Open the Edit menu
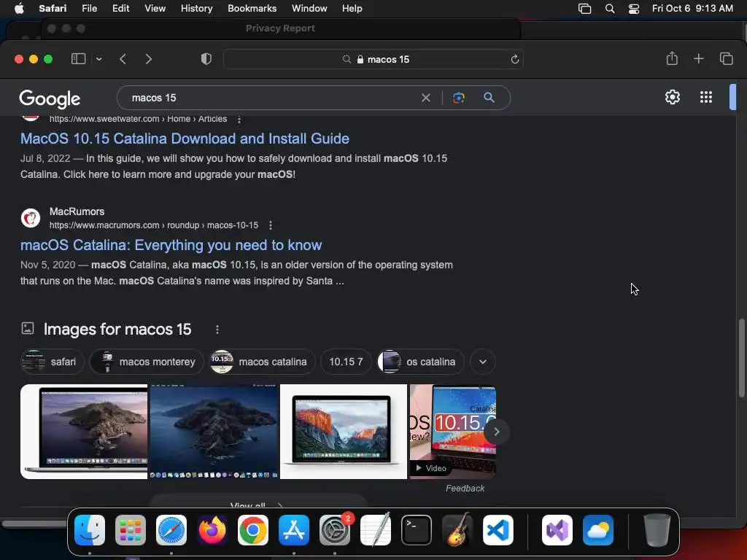This screenshot has height=560, width=747. [x=120, y=9]
